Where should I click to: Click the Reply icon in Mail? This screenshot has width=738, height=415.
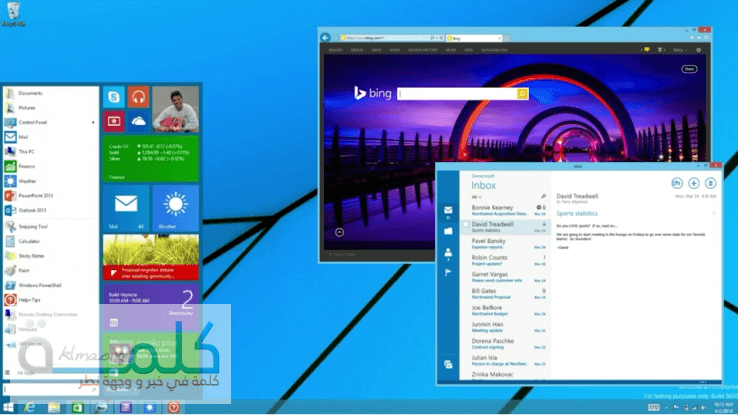pyautogui.click(x=677, y=184)
